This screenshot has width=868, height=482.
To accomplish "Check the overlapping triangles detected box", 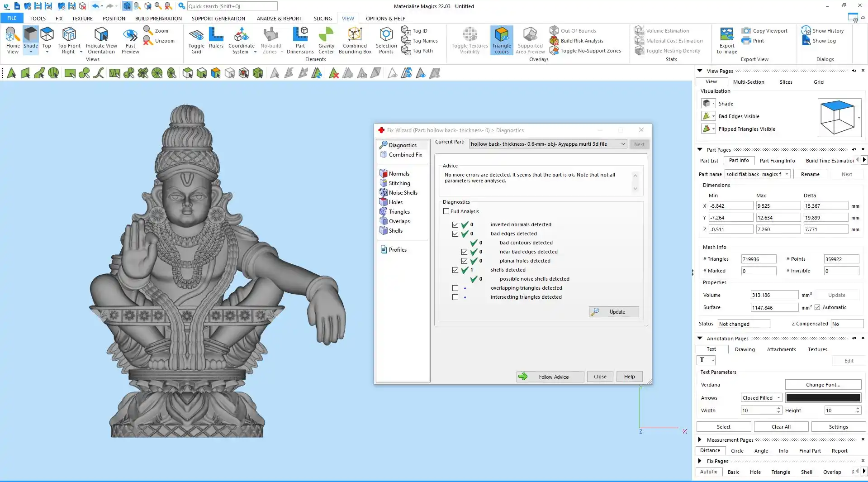I will tap(455, 288).
